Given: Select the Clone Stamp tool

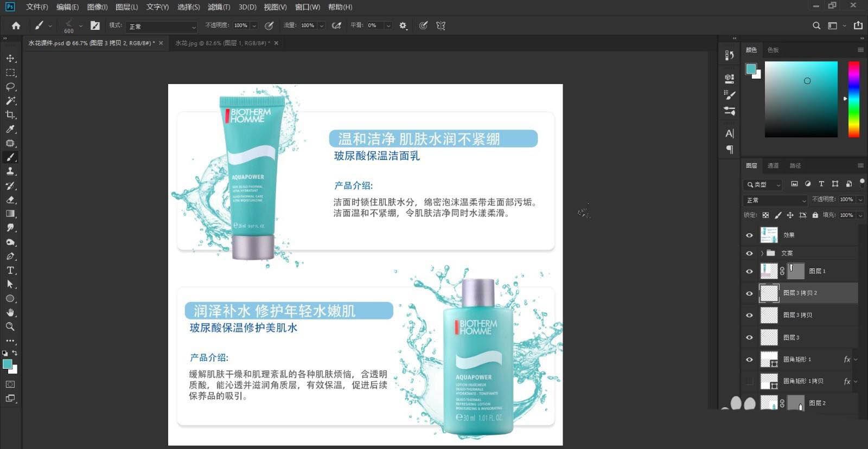Looking at the screenshot, I should point(10,171).
